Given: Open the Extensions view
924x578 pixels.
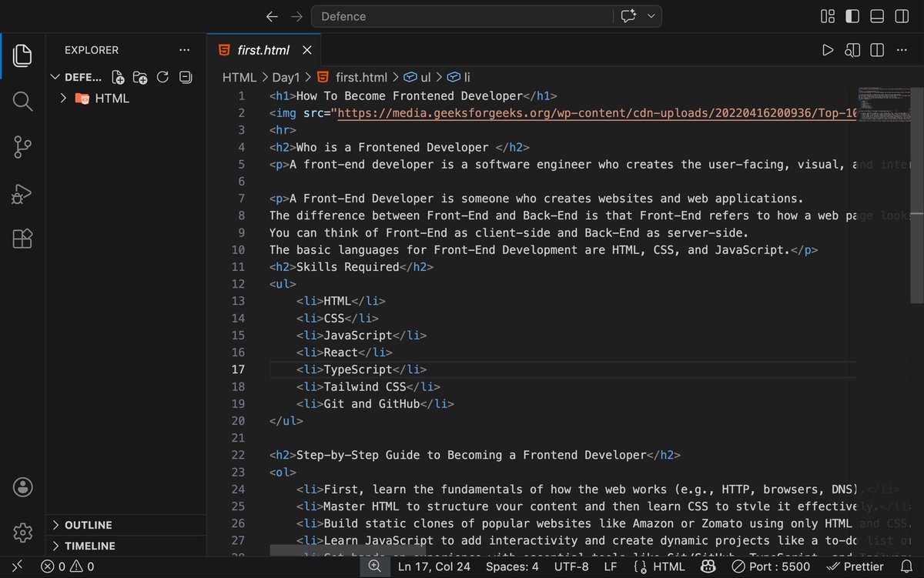Looking at the screenshot, I should (x=23, y=239).
